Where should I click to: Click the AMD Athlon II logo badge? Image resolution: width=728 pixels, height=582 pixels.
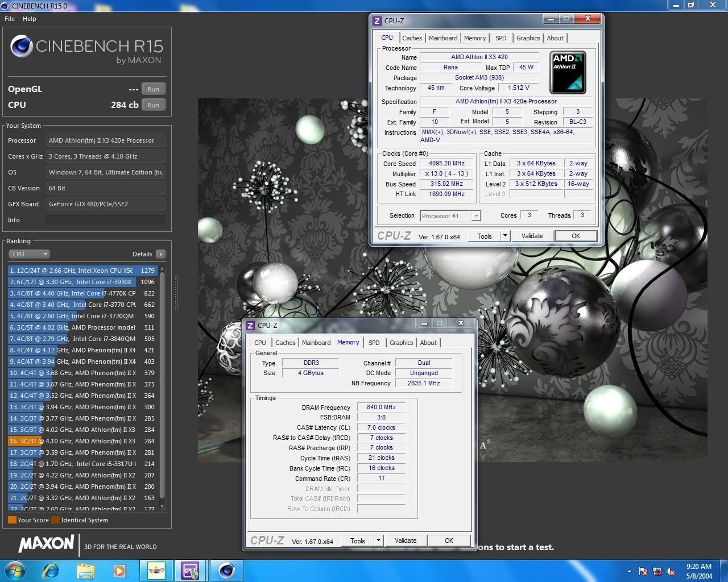567,72
